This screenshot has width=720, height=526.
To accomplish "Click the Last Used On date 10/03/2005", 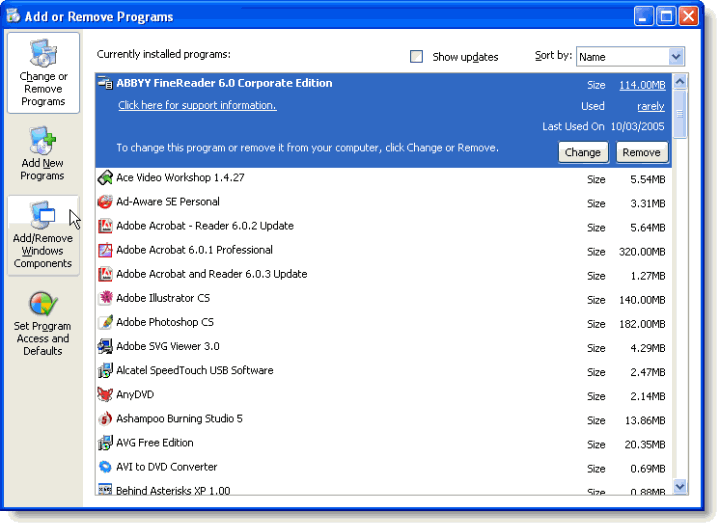I will (637, 127).
